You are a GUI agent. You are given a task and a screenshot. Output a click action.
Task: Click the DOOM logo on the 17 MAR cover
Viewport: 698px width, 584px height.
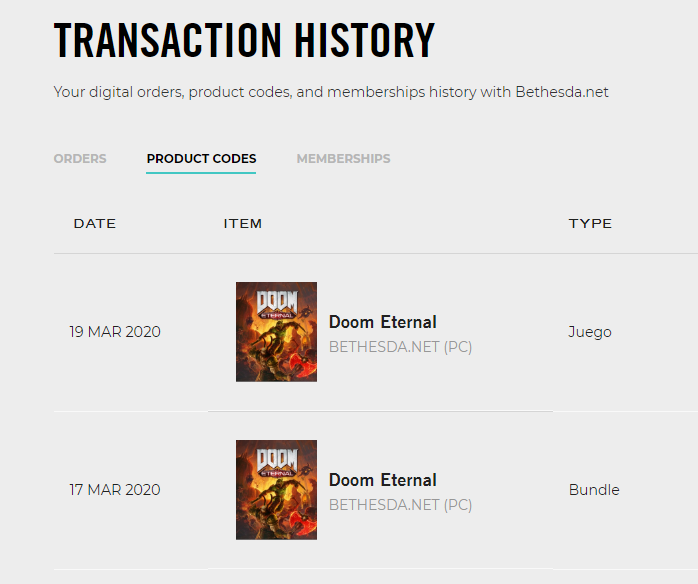(x=276, y=460)
